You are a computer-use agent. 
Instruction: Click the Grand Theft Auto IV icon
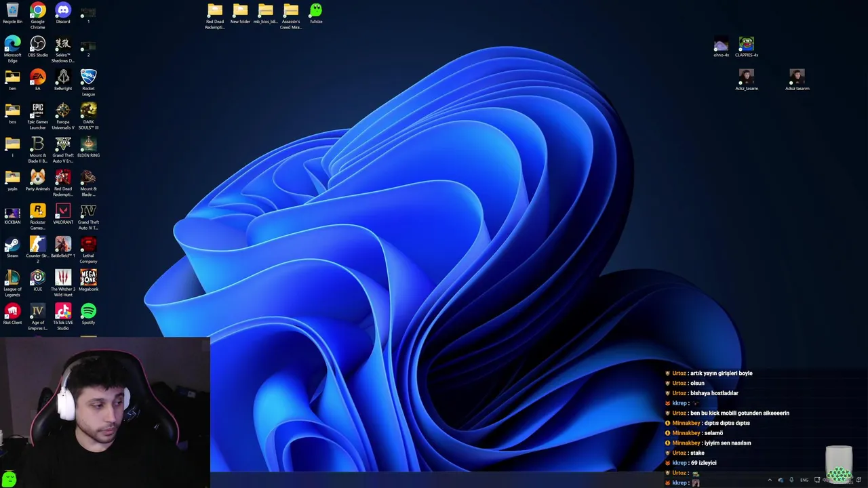pos(88,216)
